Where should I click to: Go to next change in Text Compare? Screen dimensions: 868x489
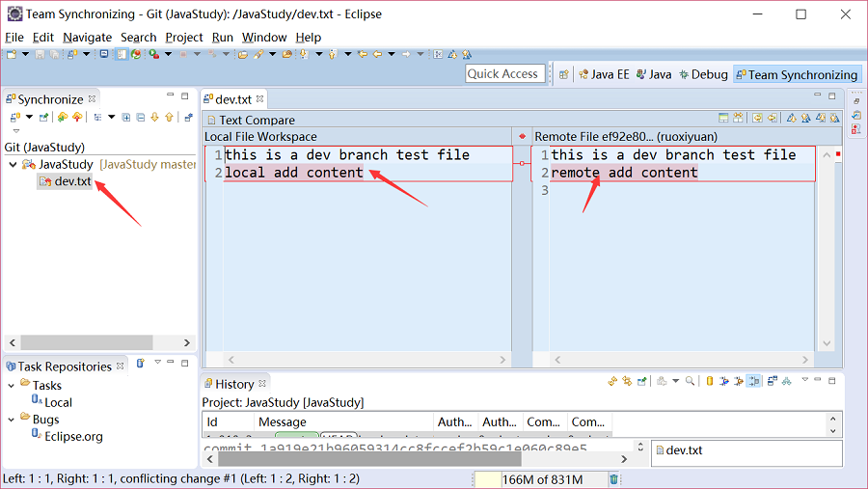[821, 118]
